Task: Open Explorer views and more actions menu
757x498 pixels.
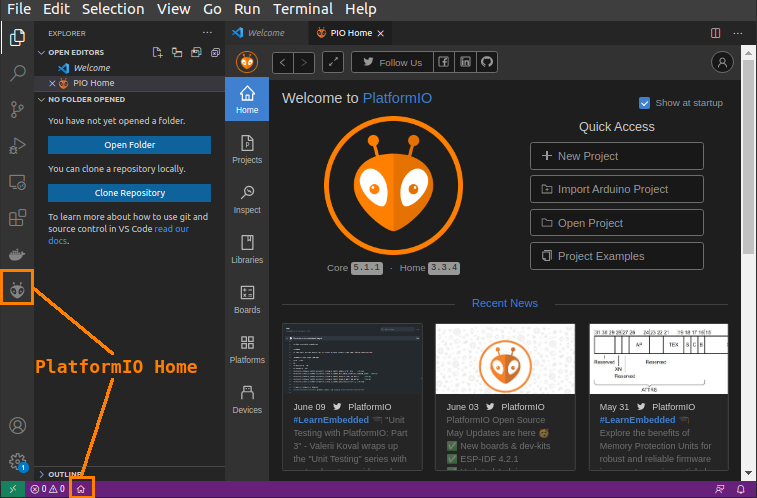Action: tap(207, 33)
